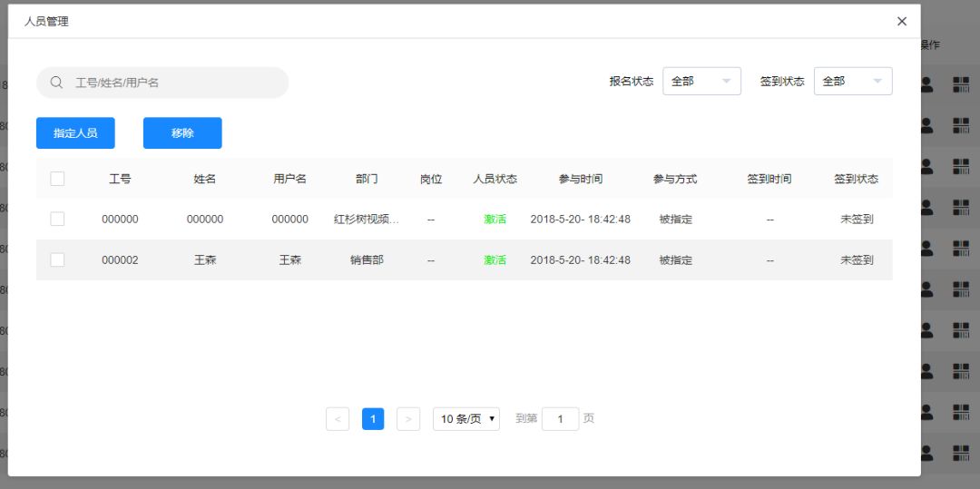Click the jump-to-page number field
Viewport: 980px width, 489px height.
tap(560, 419)
